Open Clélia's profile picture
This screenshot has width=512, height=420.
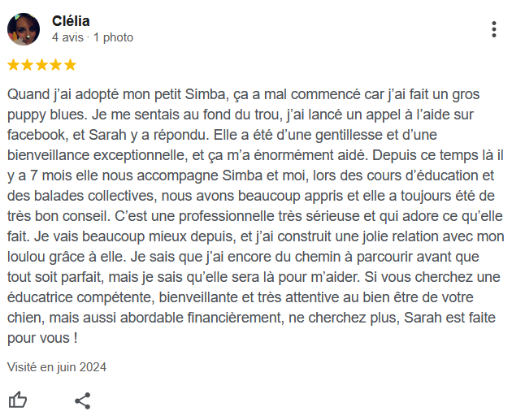click(24, 29)
